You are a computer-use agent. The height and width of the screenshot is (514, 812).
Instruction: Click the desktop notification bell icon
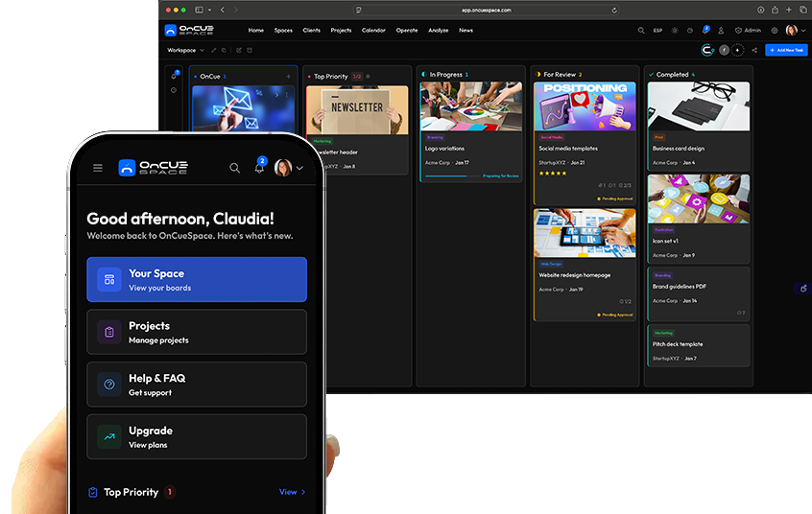tap(705, 31)
